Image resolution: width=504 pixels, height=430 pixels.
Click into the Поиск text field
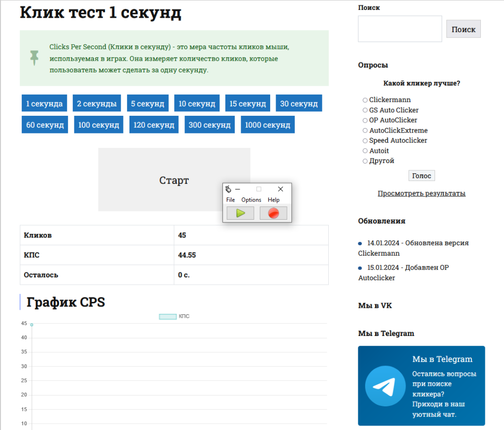point(400,29)
